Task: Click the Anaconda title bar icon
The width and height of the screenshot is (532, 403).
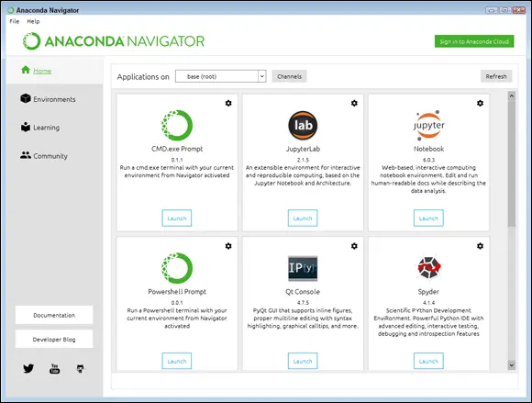Action: (11, 10)
